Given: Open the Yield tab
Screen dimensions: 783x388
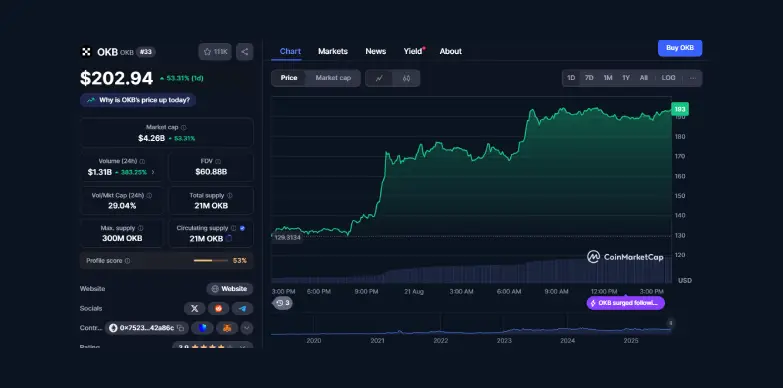Looking at the screenshot, I should pyautogui.click(x=413, y=51).
